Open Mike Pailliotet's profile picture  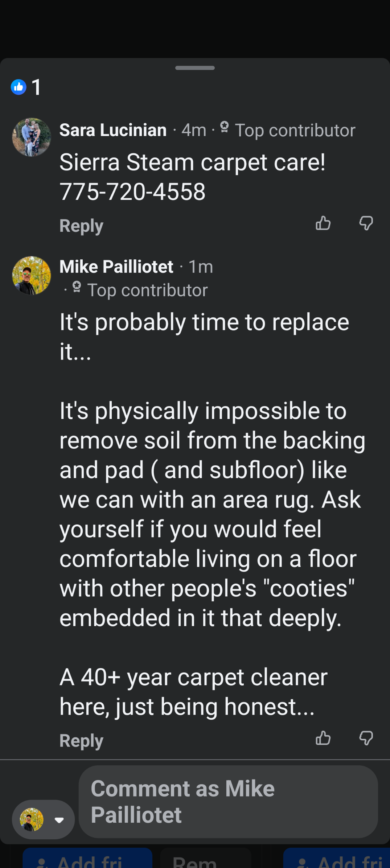[x=32, y=275]
